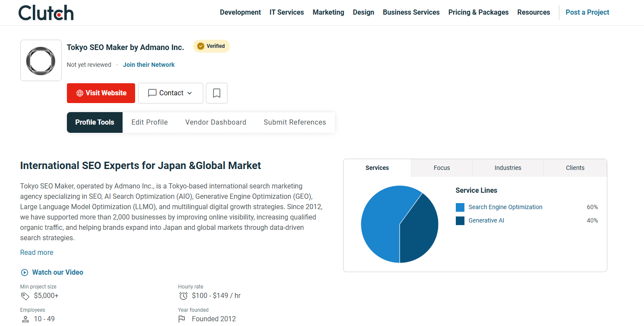Switch to the Focus tab
Image resolution: width=644 pixels, height=326 pixels.
click(x=442, y=168)
